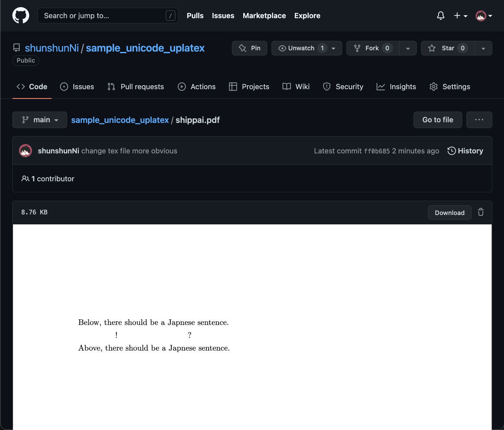Screen dimensions: 504x430
Task: Go to Explore
Action: click(x=307, y=16)
